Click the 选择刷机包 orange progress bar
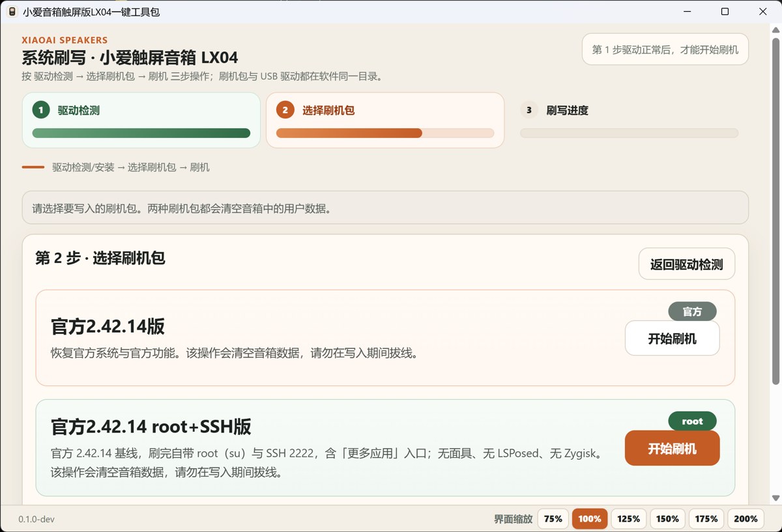The width and height of the screenshot is (782, 532). (x=385, y=133)
